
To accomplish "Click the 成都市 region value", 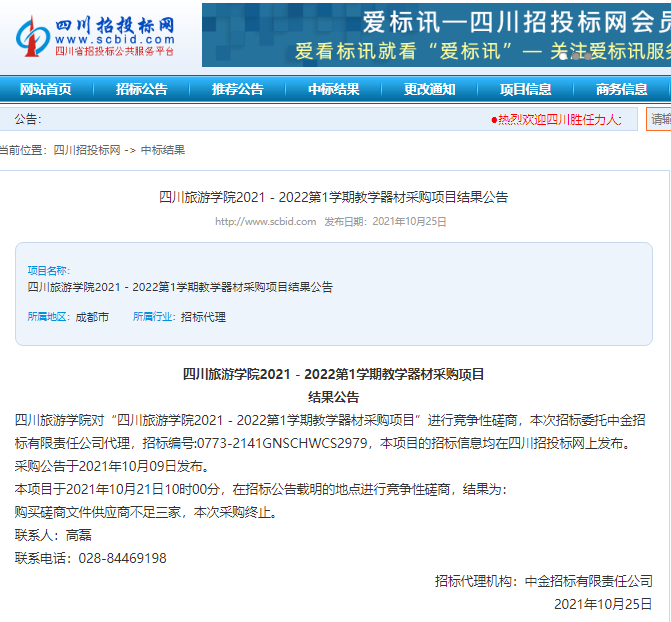I will click(x=92, y=317).
